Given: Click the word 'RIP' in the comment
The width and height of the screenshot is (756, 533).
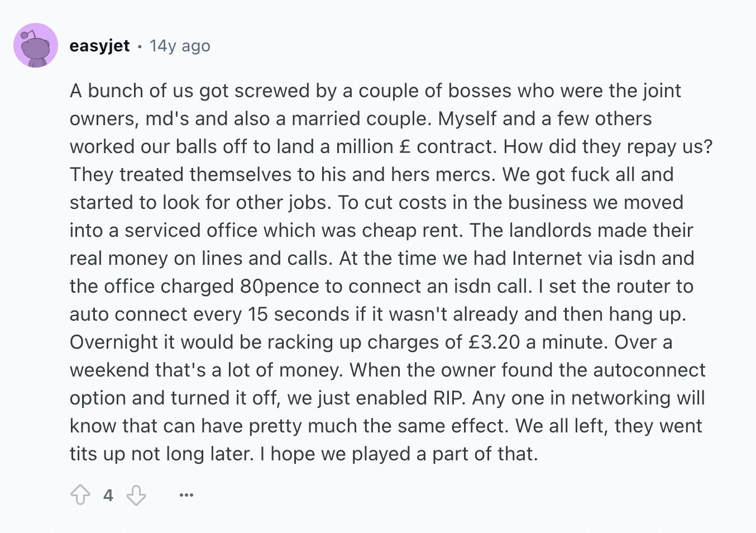Looking at the screenshot, I should click(x=448, y=398).
